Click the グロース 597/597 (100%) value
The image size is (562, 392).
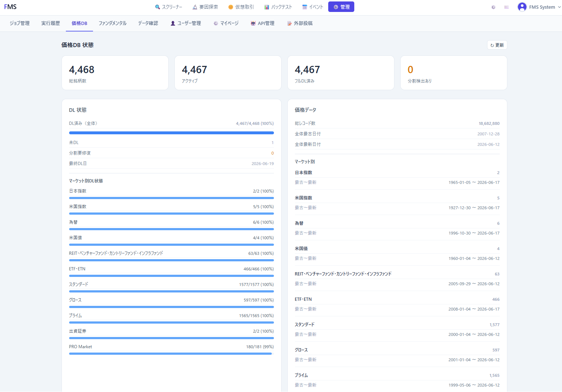(x=259, y=300)
